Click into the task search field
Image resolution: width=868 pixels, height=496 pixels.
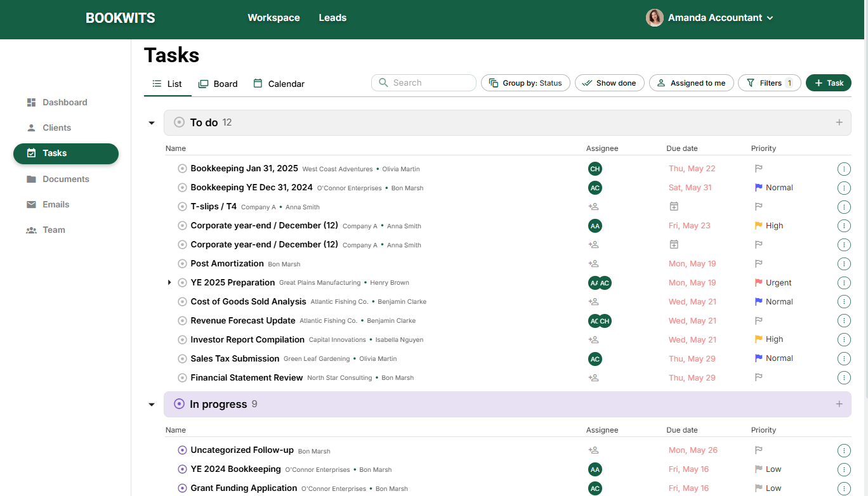pos(423,82)
